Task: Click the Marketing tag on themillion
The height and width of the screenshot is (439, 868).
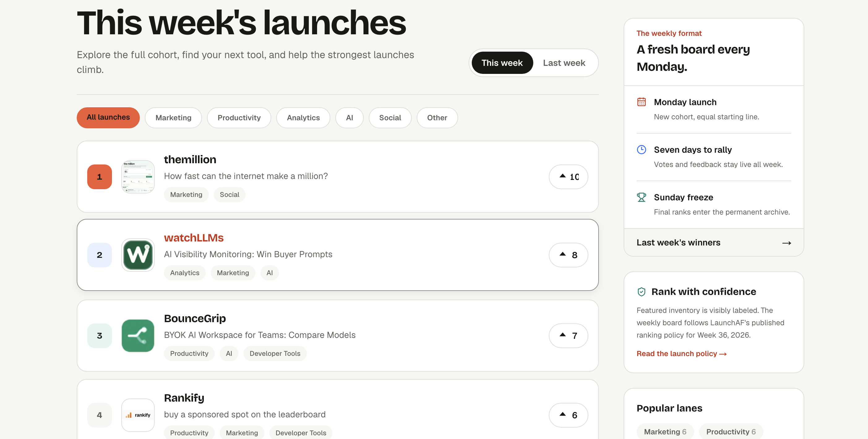Action: coord(186,194)
